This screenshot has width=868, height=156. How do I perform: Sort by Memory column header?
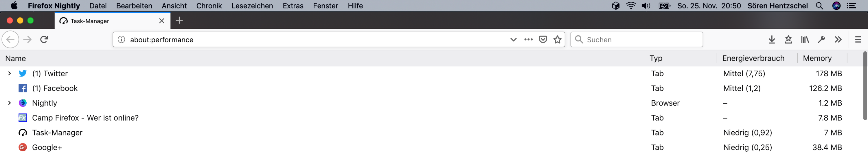click(817, 58)
